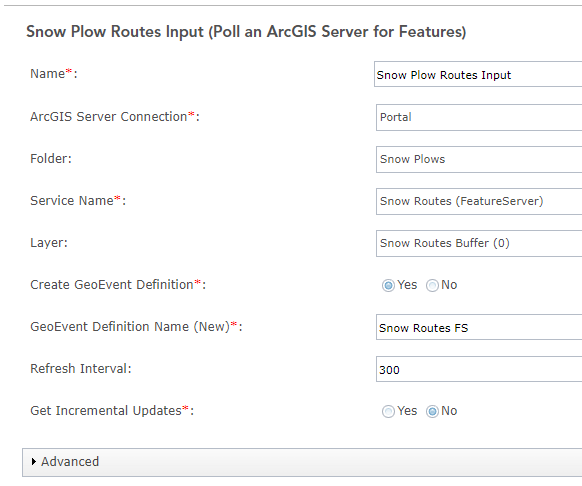Image resolution: width=582 pixels, height=486 pixels.
Task: Expand the Advanced section
Action: point(302,462)
